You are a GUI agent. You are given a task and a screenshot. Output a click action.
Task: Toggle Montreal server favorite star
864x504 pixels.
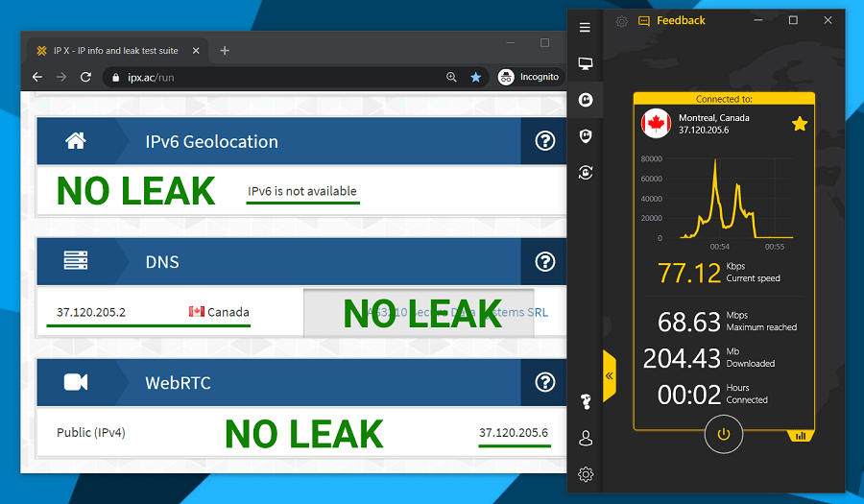(x=800, y=124)
